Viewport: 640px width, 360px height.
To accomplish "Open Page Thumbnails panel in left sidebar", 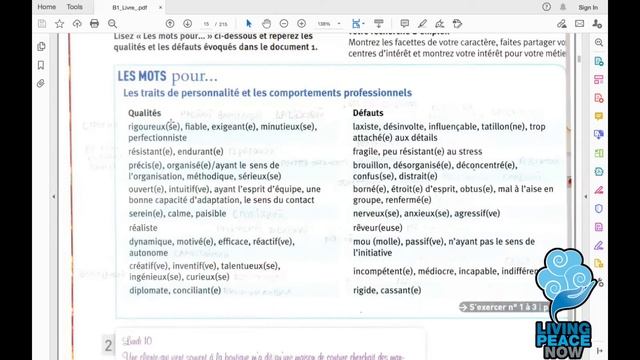I will click(x=41, y=47).
